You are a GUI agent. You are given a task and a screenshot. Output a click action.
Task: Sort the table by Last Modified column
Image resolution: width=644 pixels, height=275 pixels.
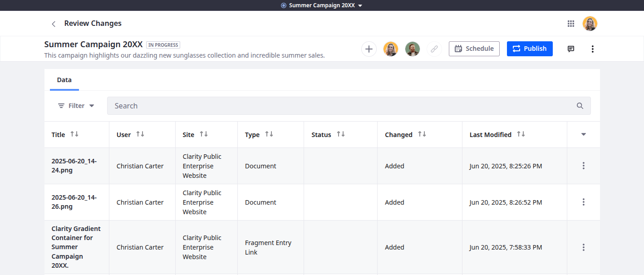point(521,134)
